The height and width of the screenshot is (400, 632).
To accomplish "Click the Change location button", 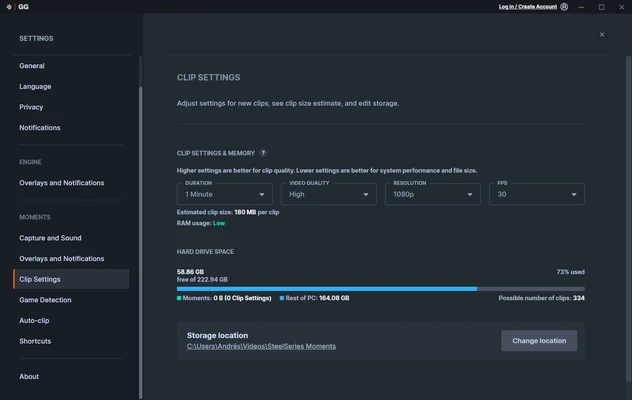I will pos(539,341).
